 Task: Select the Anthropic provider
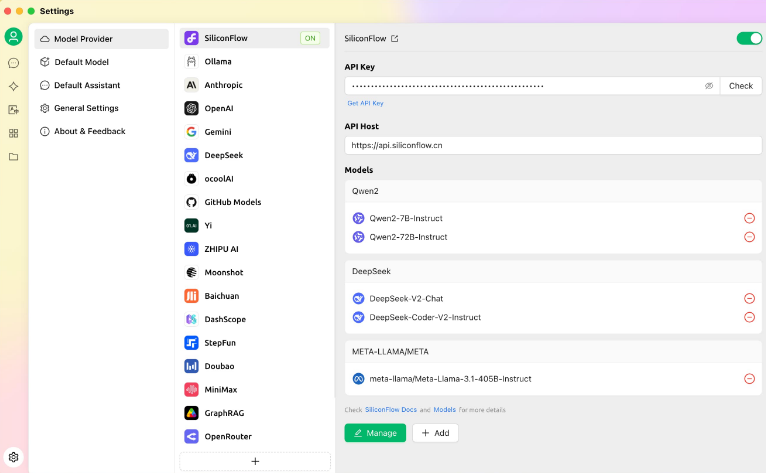pyautogui.click(x=223, y=85)
